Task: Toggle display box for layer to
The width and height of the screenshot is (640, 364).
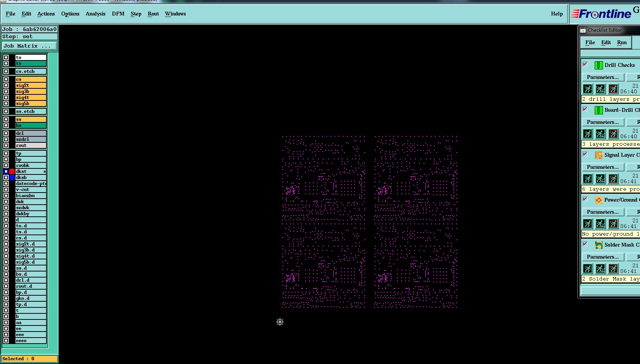Action: pyautogui.click(x=6, y=57)
